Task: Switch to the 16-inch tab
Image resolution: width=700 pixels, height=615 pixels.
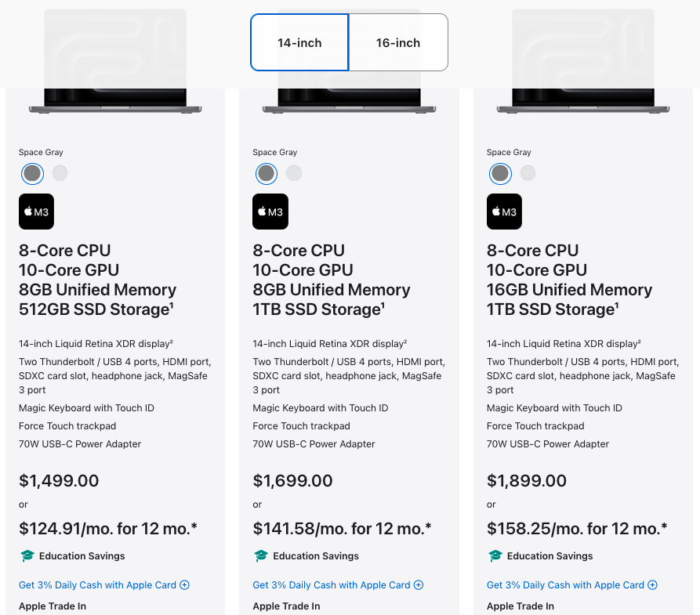Action: (x=398, y=43)
